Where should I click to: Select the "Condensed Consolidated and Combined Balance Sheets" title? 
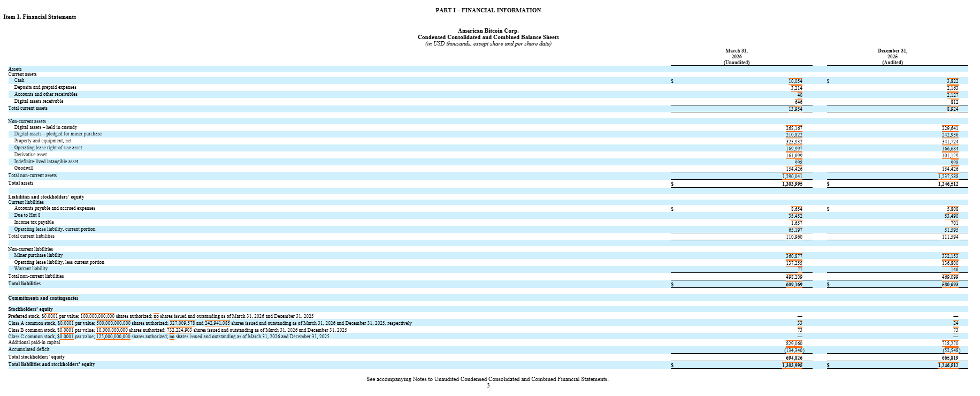coord(488,37)
